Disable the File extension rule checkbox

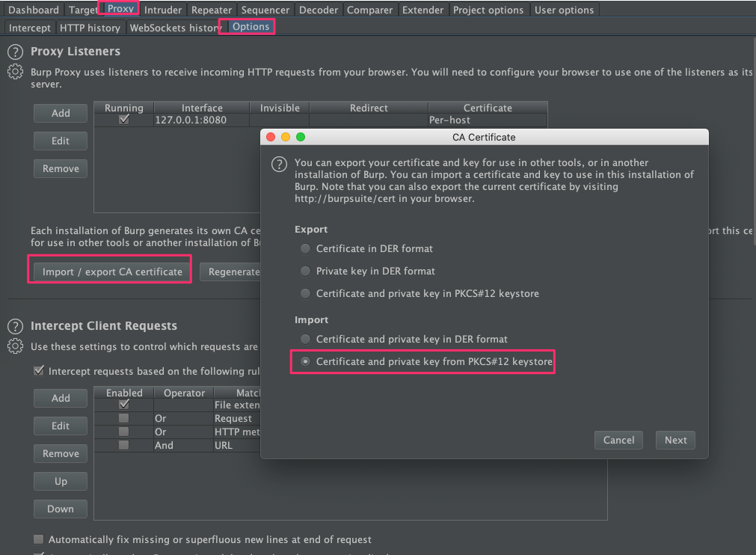124,405
